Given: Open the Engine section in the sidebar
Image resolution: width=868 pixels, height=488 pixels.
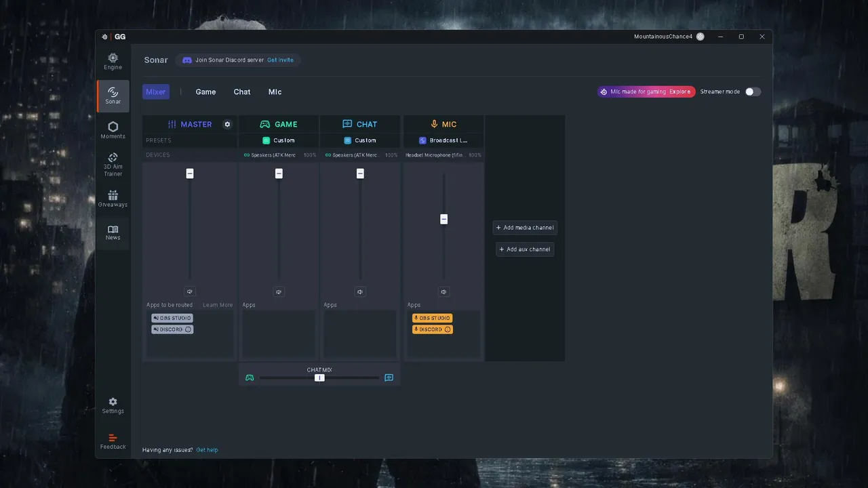Looking at the screenshot, I should (x=113, y=62).
